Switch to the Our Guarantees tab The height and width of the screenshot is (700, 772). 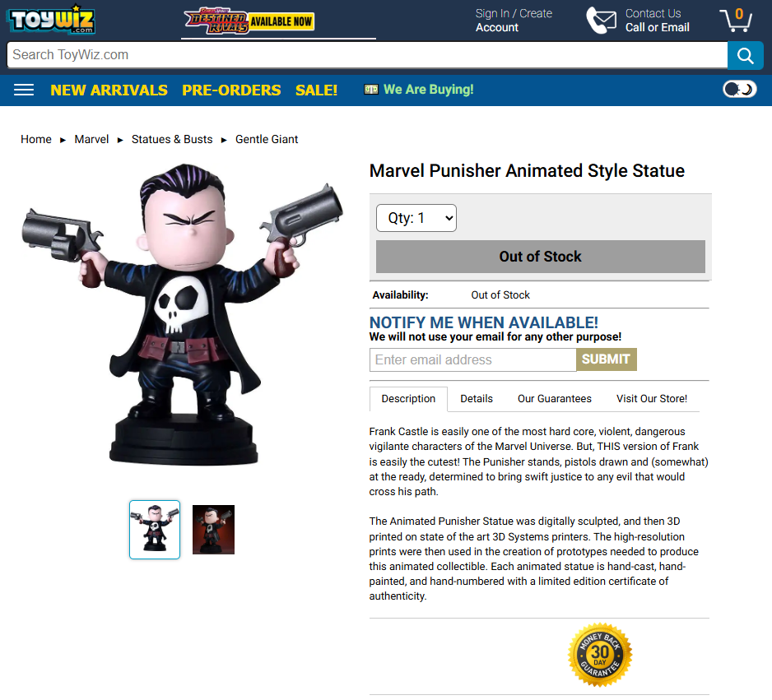click(555, 398)
